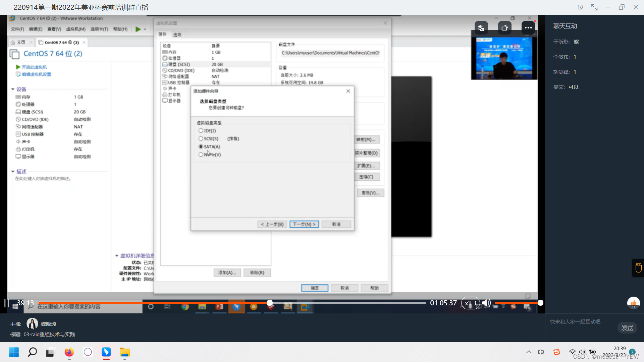Click the fullscreen expand arrows icon
The image size is (644, 362).
[x=594, y=7]
